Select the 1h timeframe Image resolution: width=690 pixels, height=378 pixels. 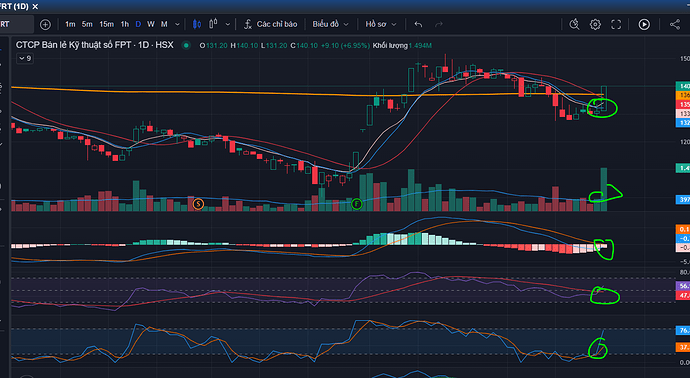coord(125,24)
